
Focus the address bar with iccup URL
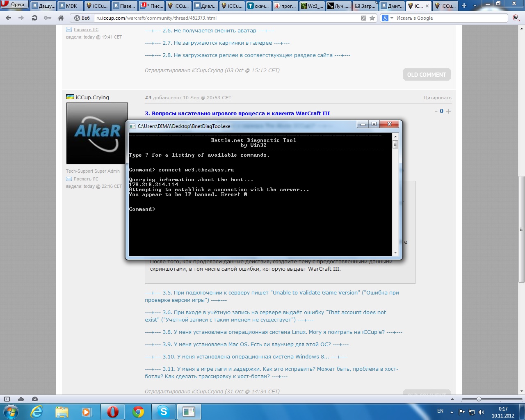(227, 18)
